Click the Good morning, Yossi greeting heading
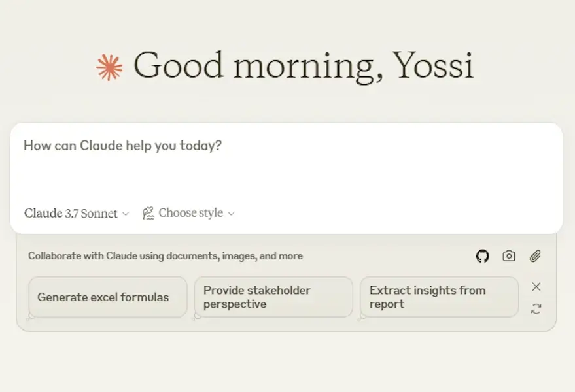 coord(304,66)
